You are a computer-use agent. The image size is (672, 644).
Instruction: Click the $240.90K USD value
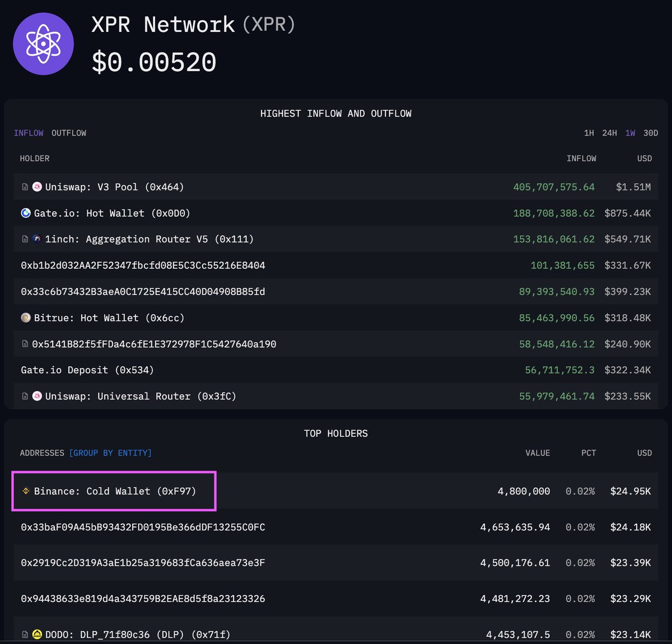pyautogui.click(x=628, y=344)
